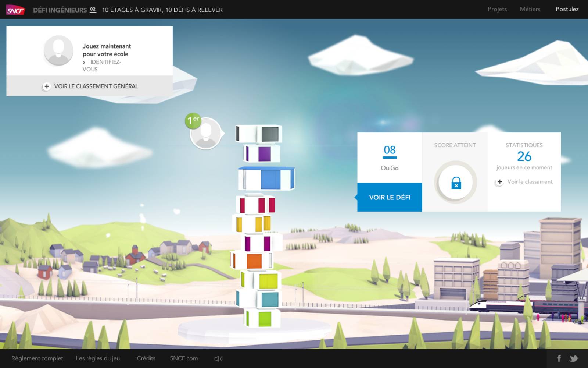Image resolution: width=588 pixels, height=368 pixels.
Task: Select the 08 OuiGo challenge tab
Action: [390, 158]
